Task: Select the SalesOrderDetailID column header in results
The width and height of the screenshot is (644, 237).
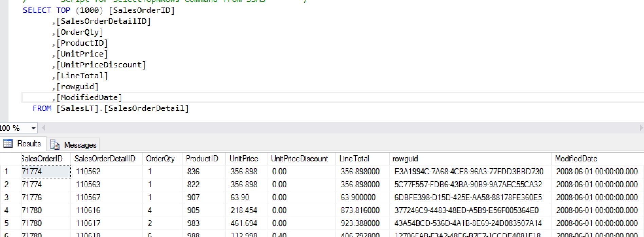Action: point(106,159)
